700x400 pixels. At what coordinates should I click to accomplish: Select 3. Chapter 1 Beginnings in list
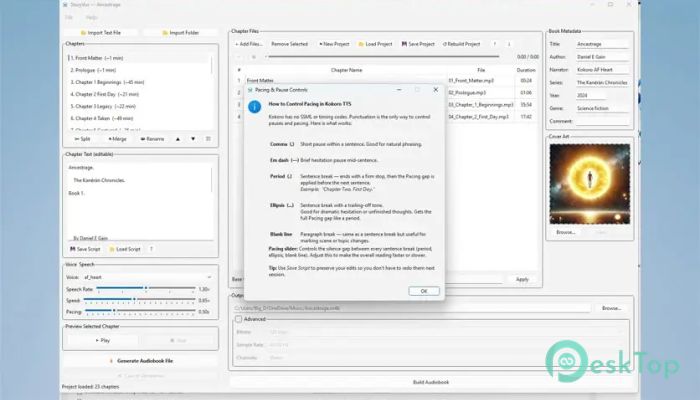[138, 82]
